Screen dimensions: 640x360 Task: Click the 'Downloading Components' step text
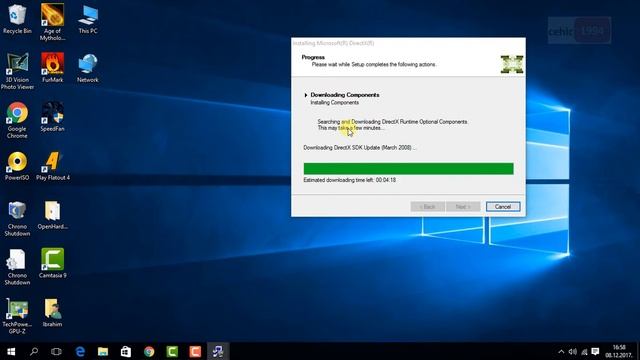(345, 95)
